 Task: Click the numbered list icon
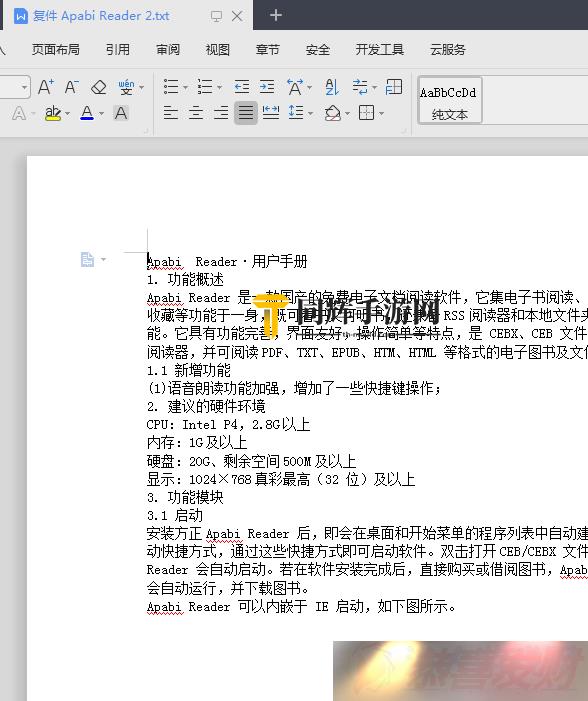(205, 87)
